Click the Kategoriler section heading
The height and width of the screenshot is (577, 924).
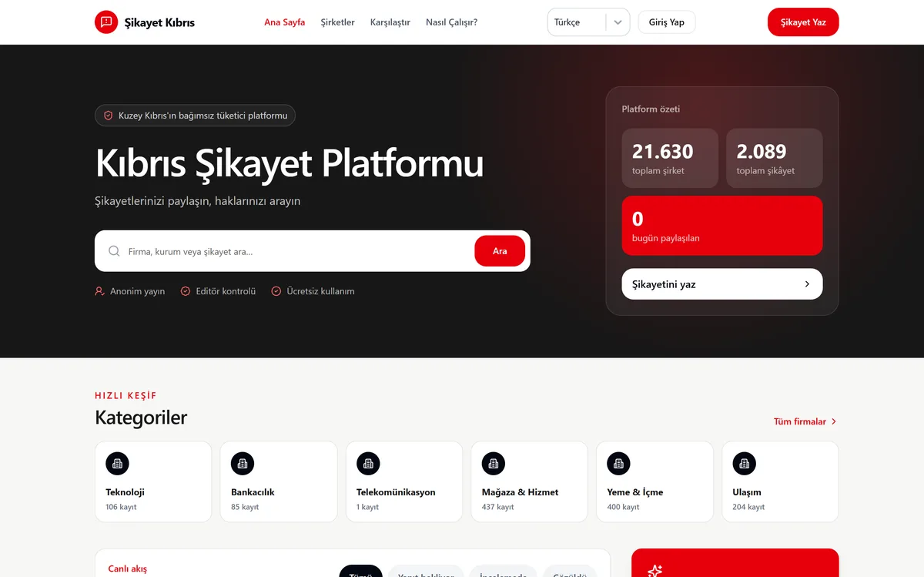pyautogui.click(x=141, y=418)
